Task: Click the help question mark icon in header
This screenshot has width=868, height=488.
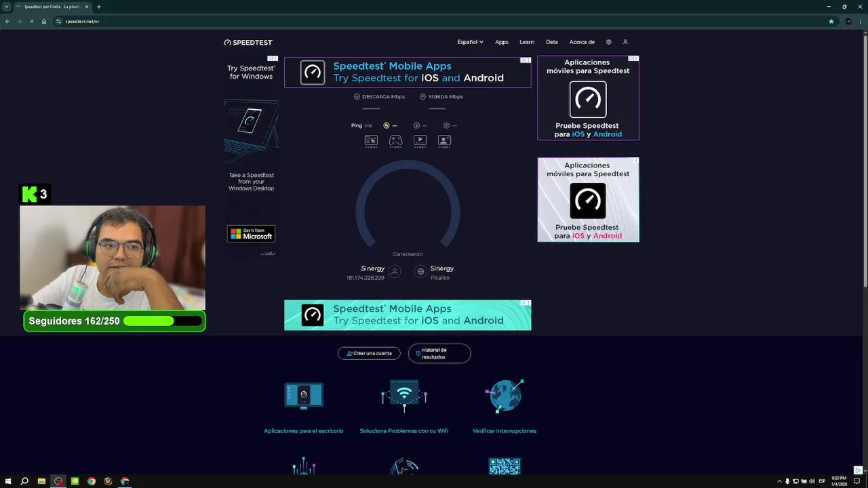Action: (x=609, y=42)
